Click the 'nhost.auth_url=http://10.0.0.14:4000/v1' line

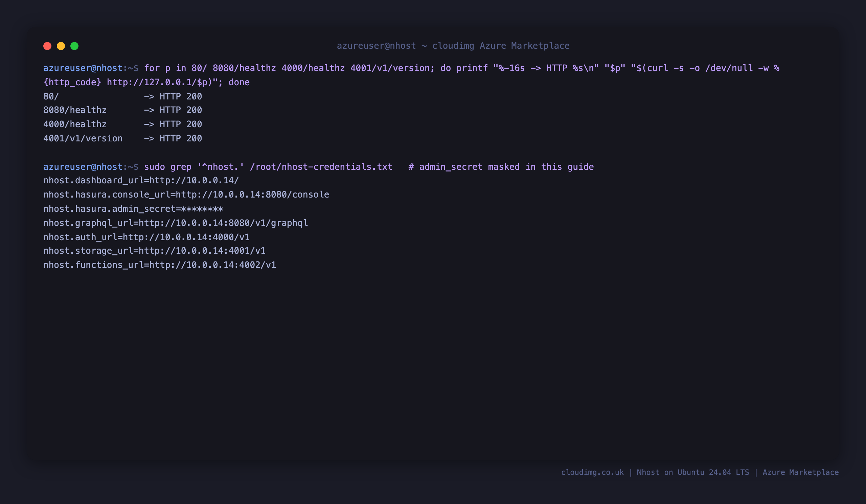click(x=146, y=237)
